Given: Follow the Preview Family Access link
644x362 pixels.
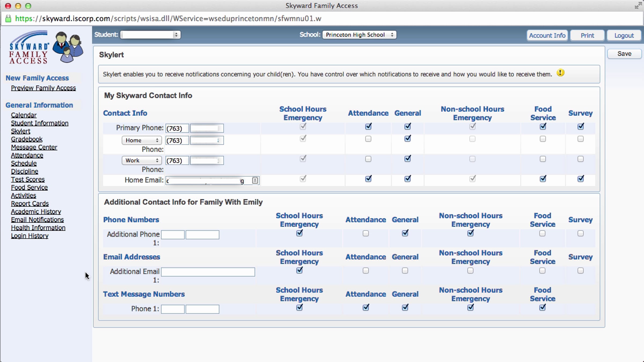Looking at the screenshot, I should (x=43, y=88).
